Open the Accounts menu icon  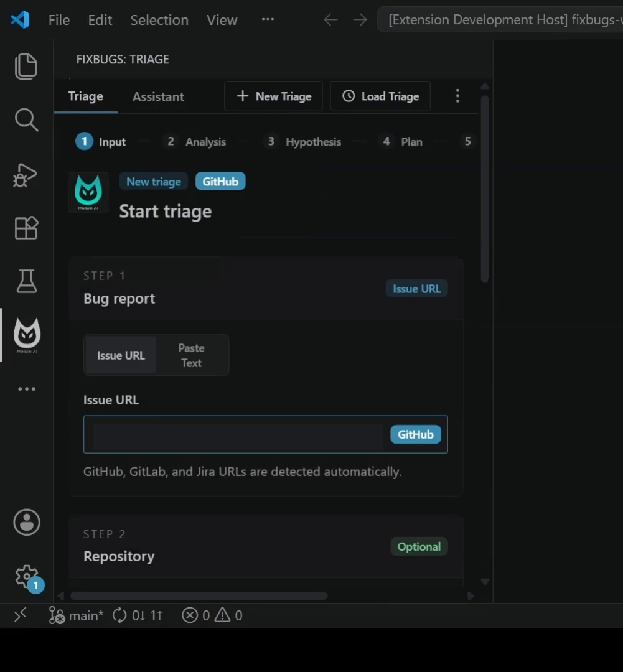click(27, 522)
